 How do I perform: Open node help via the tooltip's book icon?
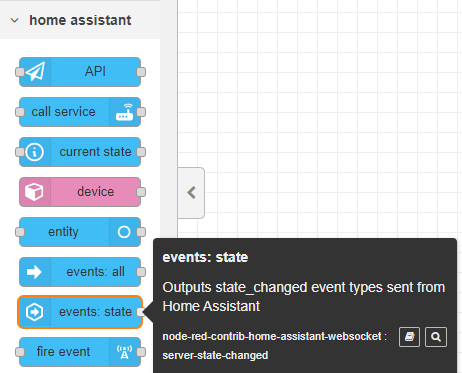pos(409,337)
